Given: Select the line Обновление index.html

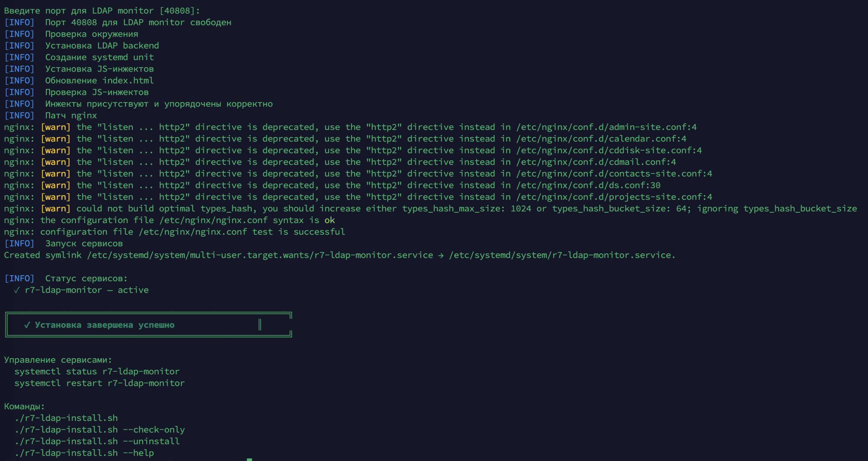Looking at the screenshot, I should point(99,80).
